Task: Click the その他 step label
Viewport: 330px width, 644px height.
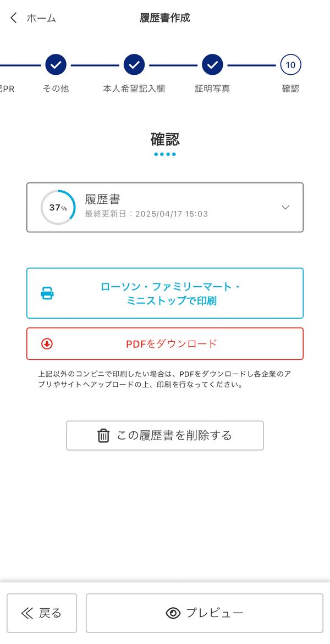Action: click(56, 88)
